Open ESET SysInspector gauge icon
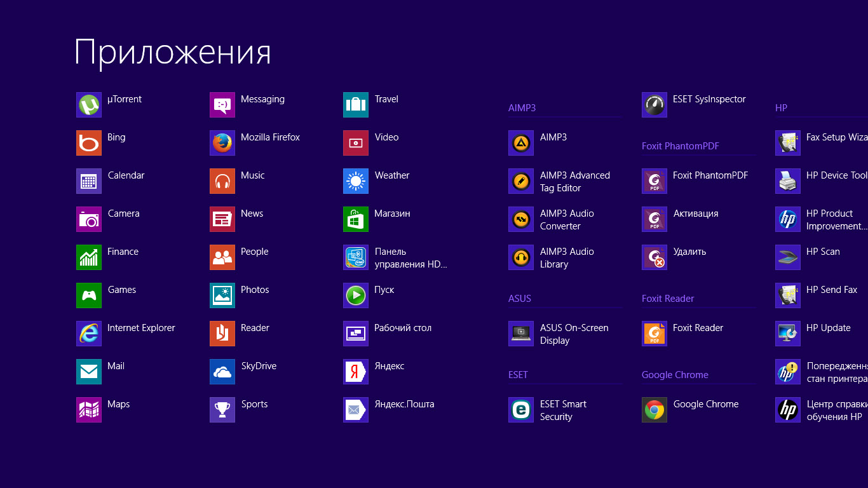The height and width of the screenshot is (488, 868). pos(654,105)
